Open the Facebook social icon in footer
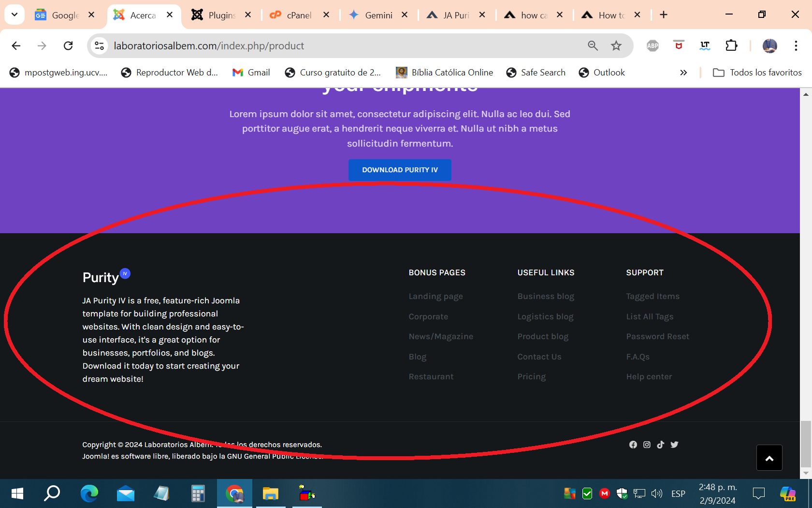The image size is (812, 508). click(x=633, y=445)
